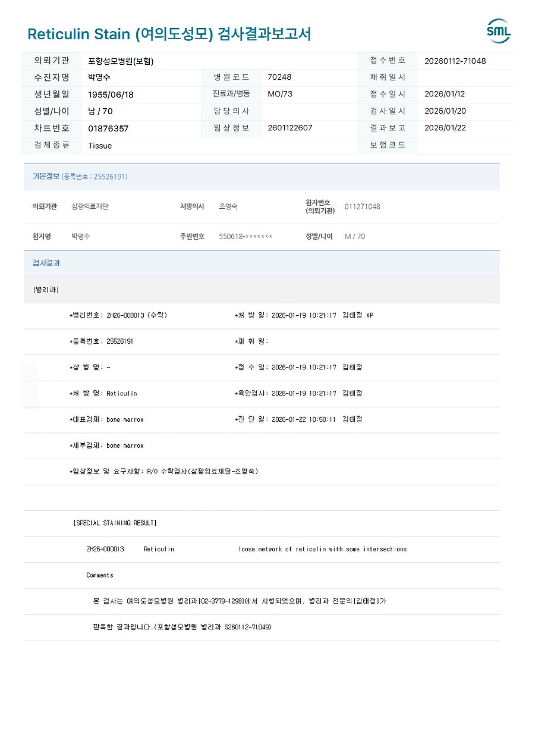Select result text loose network of reticulin
The width and height of the screenshot is (535, 756).
[323, 550]
